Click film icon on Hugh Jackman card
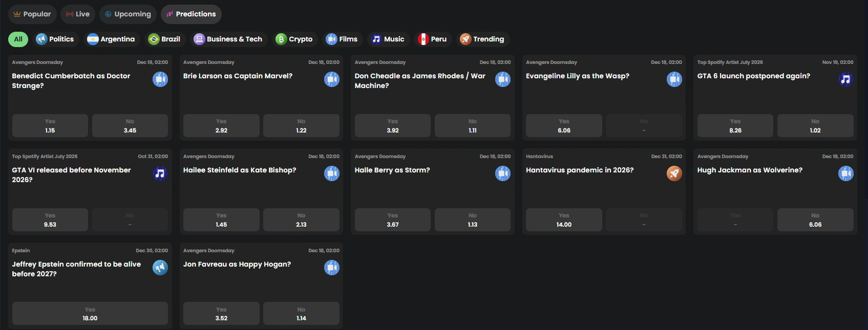This screenshot has height=330, width=868. (x=845, y=173)
